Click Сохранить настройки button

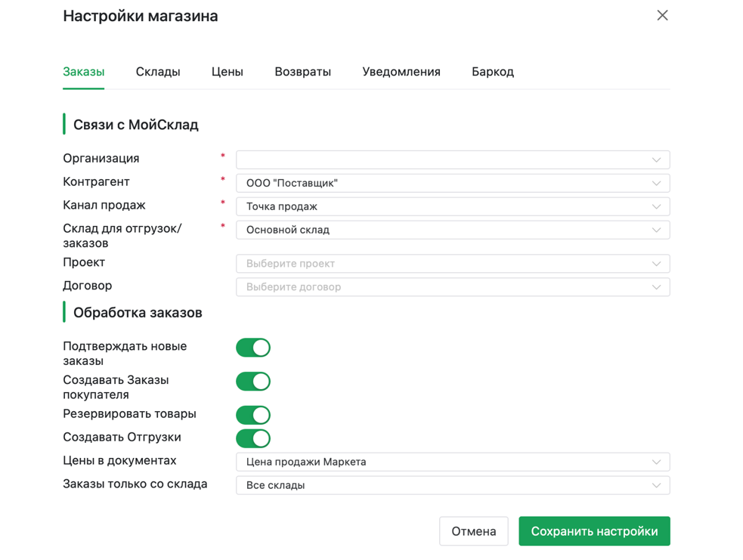[x=594, y=531]
